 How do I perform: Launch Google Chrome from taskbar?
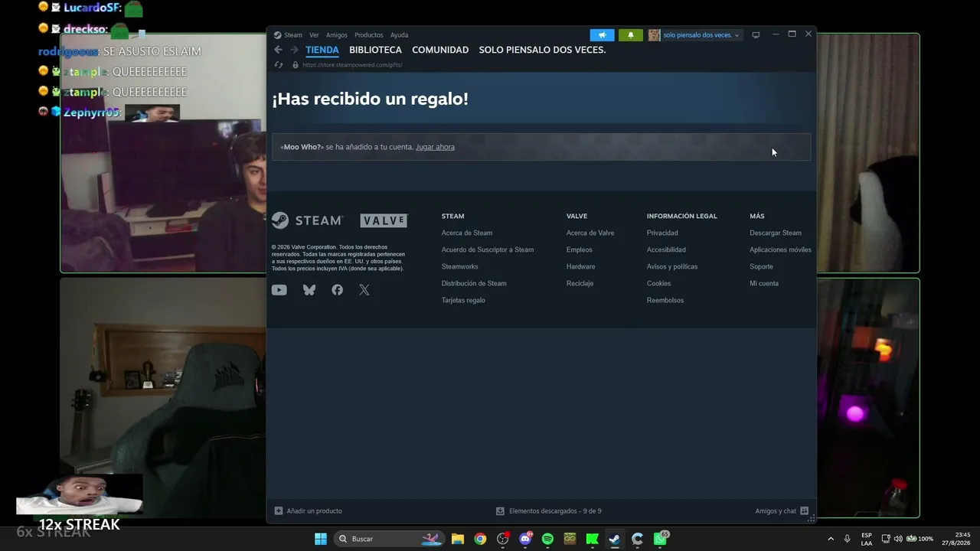point(480,539)
